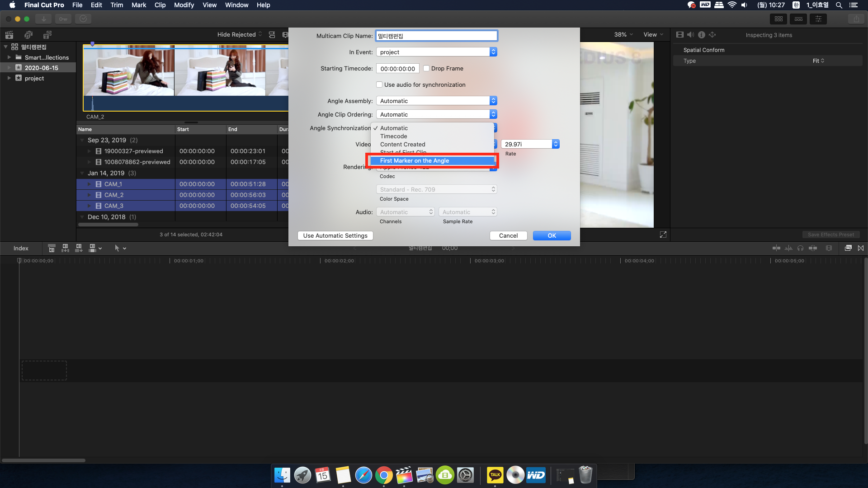Select Timecode in synchronization menu
Screen dimensions: 868x488
pyautogui.click(x=393, y=136)
